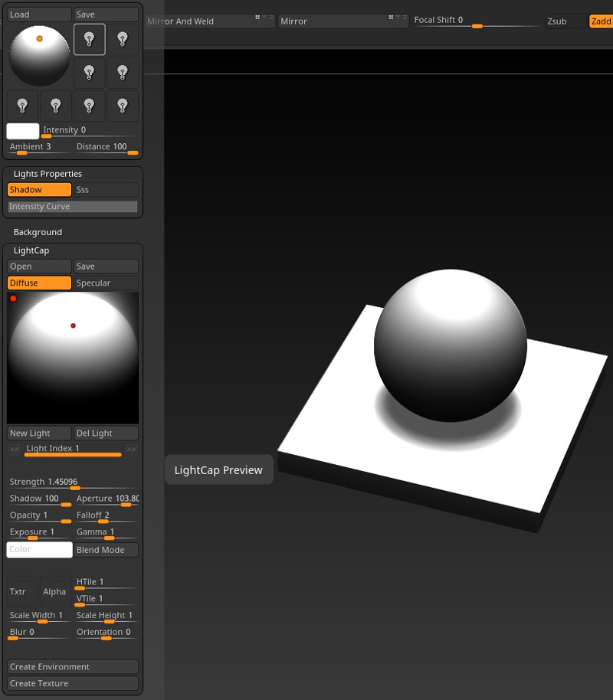Click the New Light button
The image size is (613, 700).
[x=39, y=433]
